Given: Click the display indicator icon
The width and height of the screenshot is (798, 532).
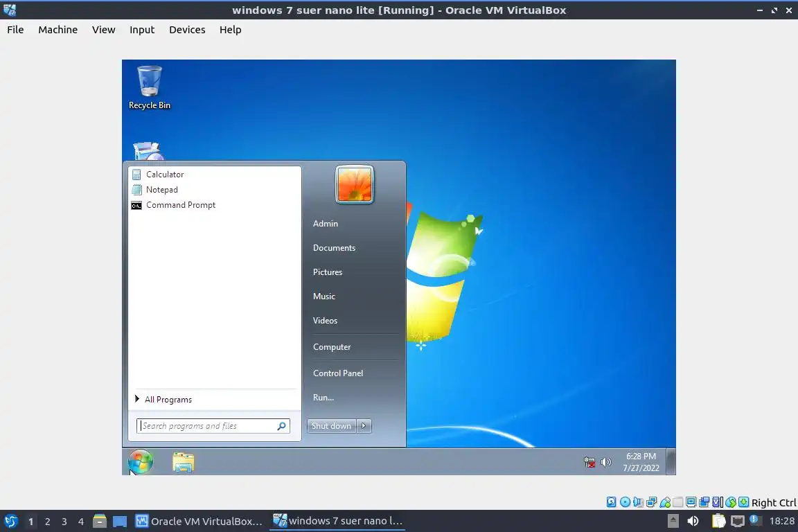Looking at the screenshot, I should pyautogui.click(x=691, y=502).
